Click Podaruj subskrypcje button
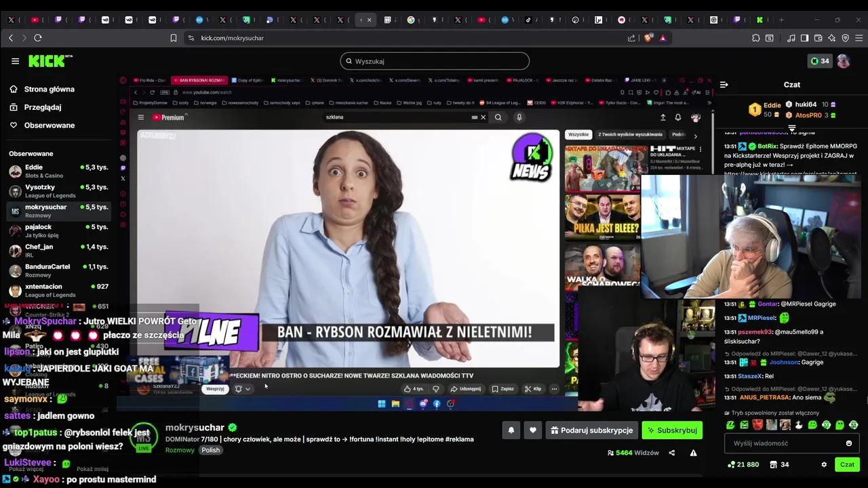This screenshot has width=868, height=488. click(592, 430)
